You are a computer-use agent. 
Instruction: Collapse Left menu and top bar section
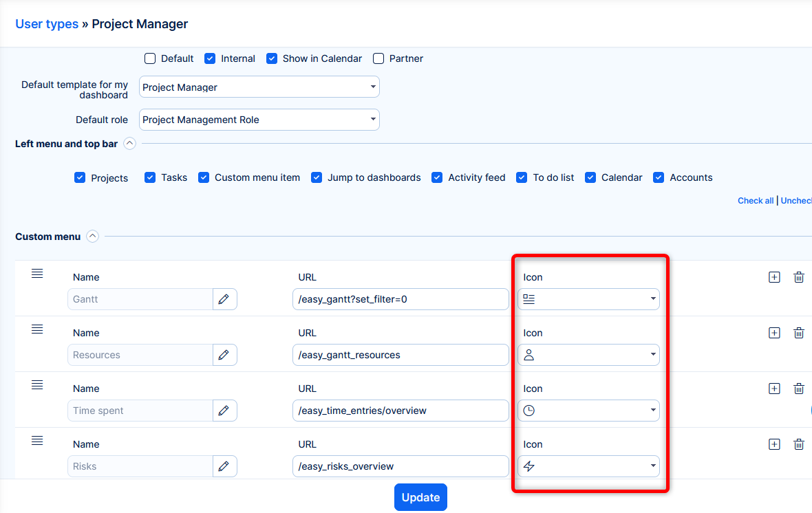[129, 144]
